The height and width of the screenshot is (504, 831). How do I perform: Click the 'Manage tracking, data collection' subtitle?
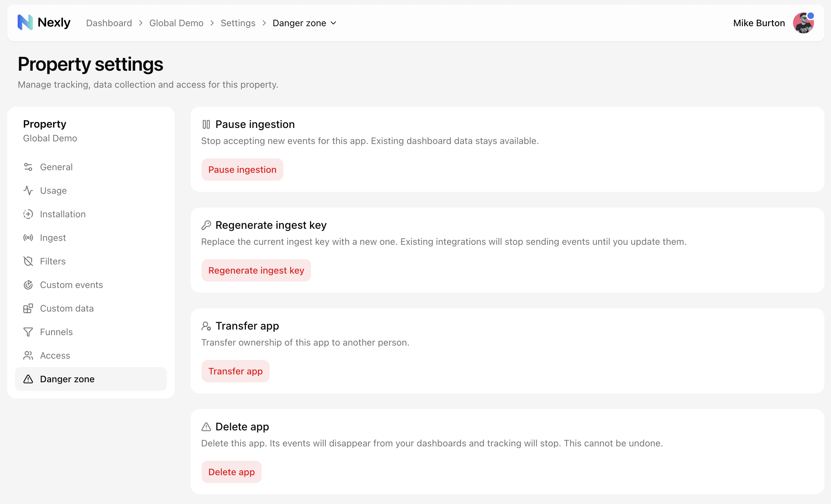148,85
